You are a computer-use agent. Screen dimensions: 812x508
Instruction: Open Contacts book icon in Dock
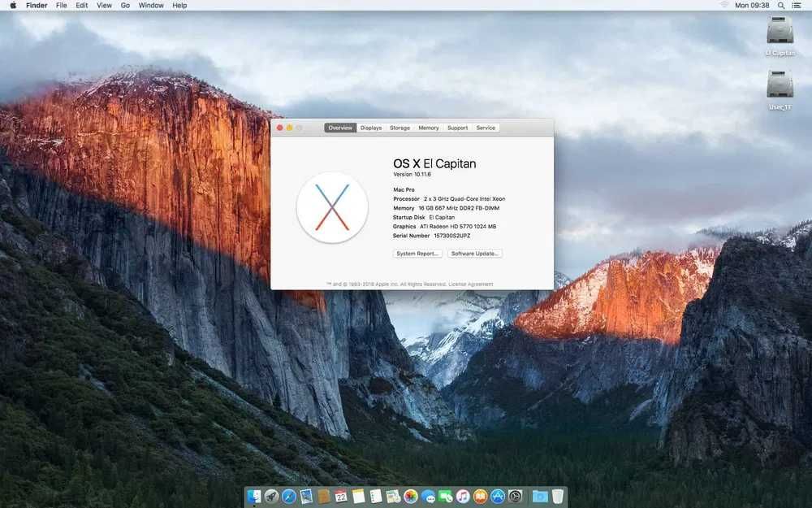point(324,497)
